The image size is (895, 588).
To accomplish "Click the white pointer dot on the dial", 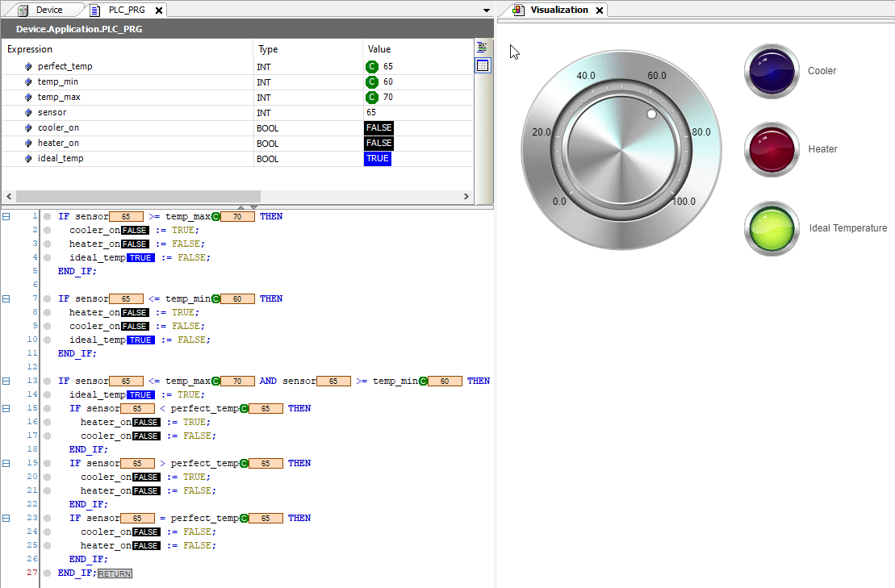I will pos(651,114).
